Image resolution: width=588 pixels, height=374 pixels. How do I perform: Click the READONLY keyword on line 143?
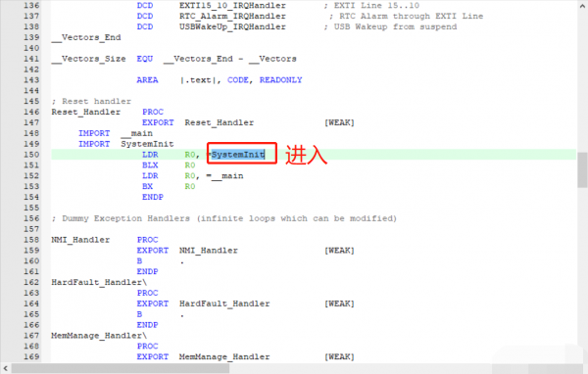(x=281, y=80)
